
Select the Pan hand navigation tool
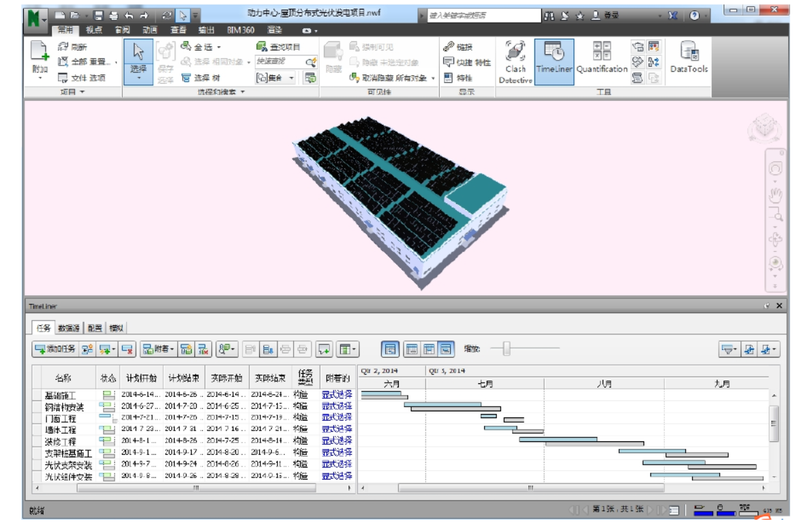775,196
